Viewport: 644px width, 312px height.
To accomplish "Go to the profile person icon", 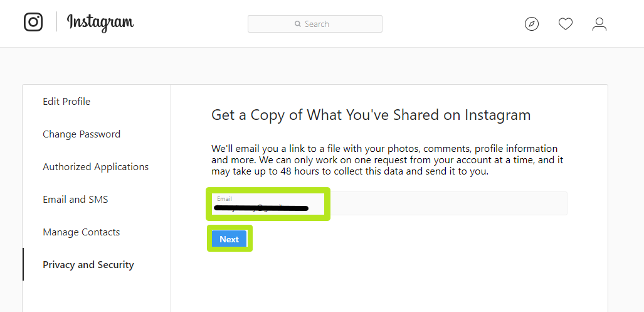I will coord(599,24).
